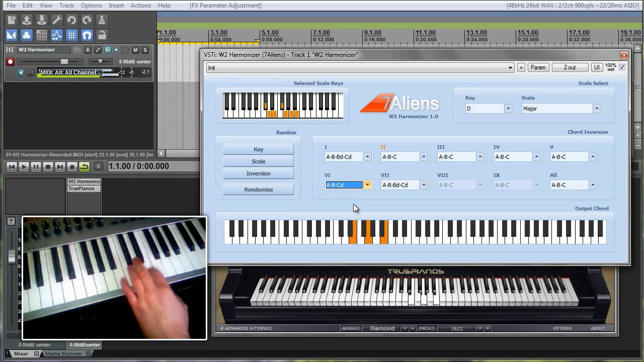Viewport: 644px width, 362px height.
Task: Click the Save Project download-arrow icon
Action: pyautogui.click(x=42, y=20)
